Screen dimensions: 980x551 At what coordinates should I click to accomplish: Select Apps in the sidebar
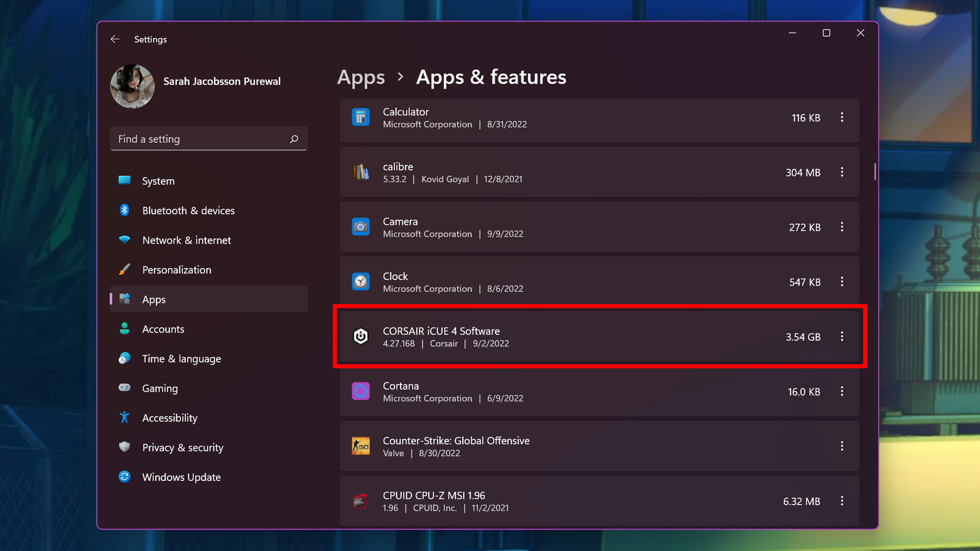(208, 299)
